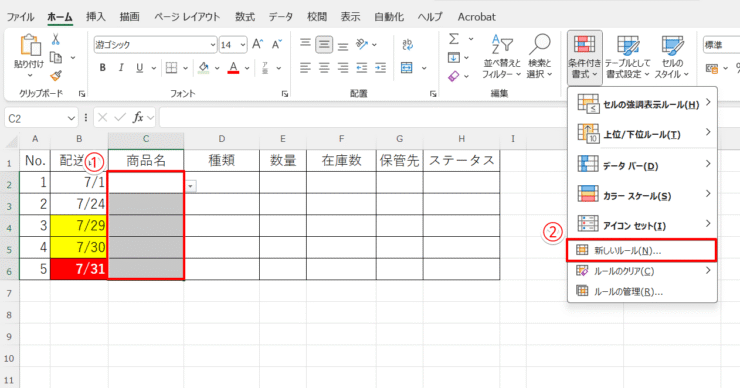Open 並べ替えとフィルター sort and filter
The height and width of the screenshot is (388, 740).
tap(502, 57)
